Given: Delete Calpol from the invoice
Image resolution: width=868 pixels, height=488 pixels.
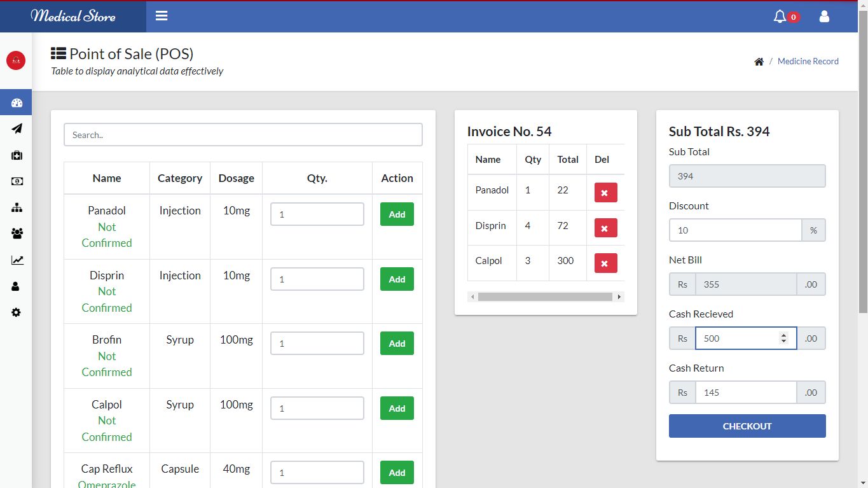Looking at the screenshot, I should pos(605,263).
